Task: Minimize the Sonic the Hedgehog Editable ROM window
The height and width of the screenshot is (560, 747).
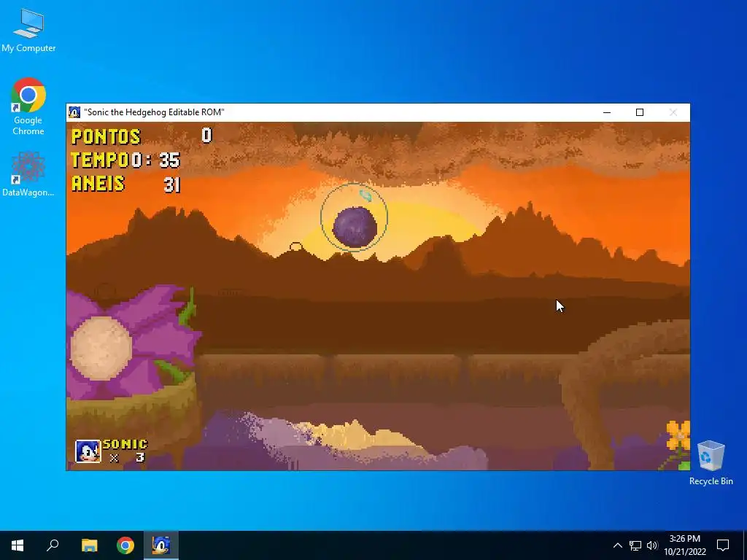Action: pyautogui.click(x=606, y=112)
